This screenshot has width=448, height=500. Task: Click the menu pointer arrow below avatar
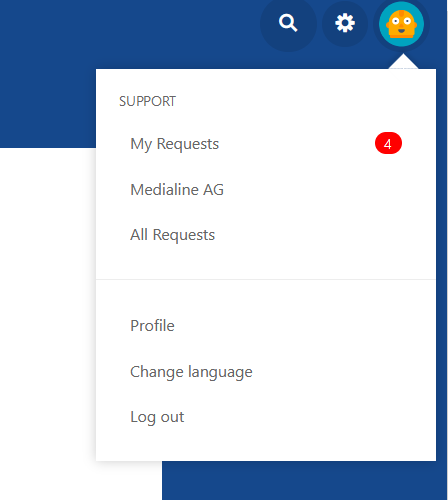tap(403, 62)
